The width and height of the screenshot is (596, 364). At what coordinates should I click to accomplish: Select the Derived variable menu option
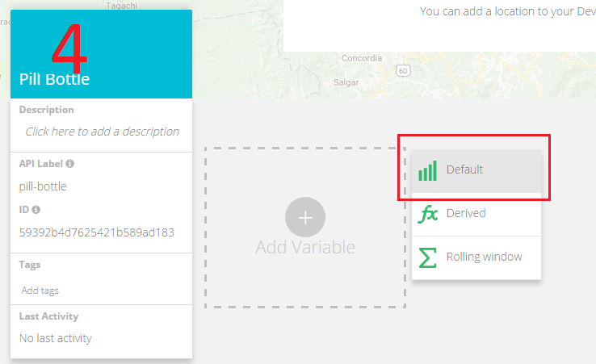[x=466, y=214]
